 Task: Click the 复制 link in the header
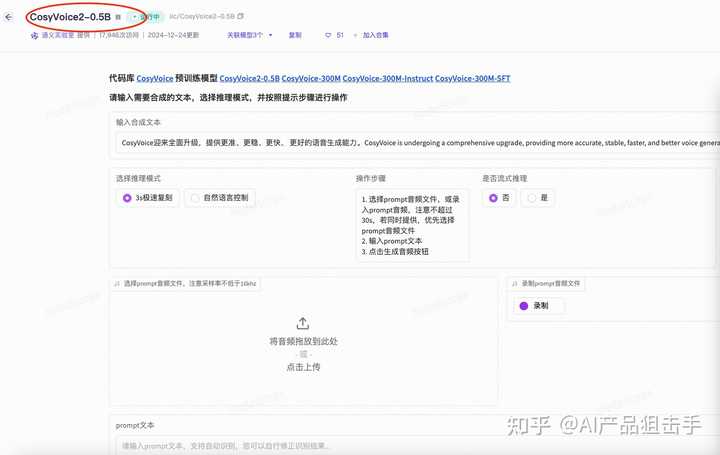(x=295, y=35)
